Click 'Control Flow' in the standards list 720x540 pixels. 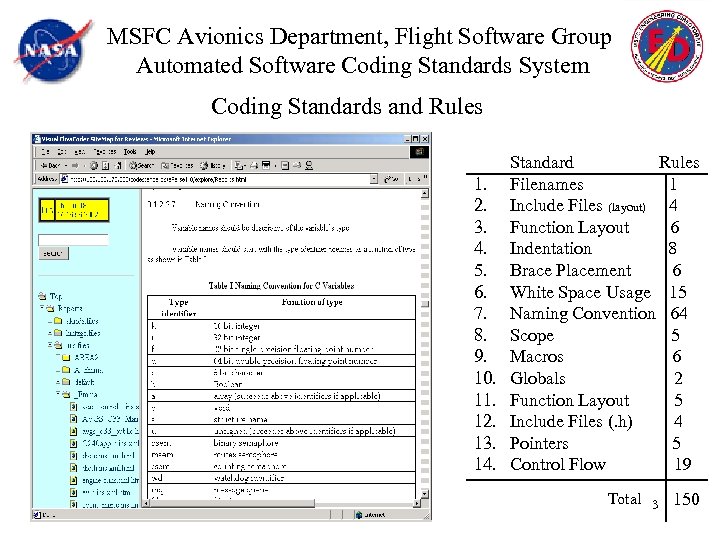[x=558, y=464]
